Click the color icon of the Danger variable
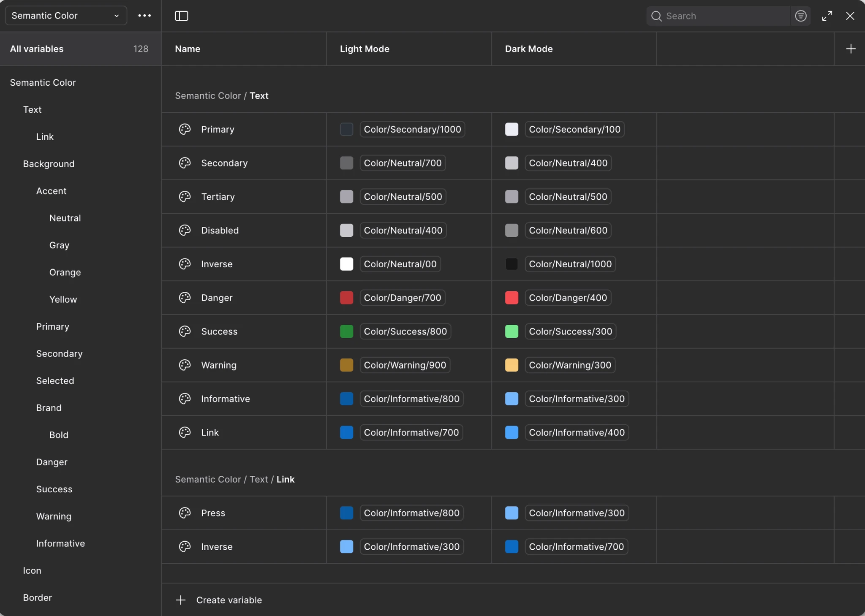The image size is (865, 616). coord(185,298)
